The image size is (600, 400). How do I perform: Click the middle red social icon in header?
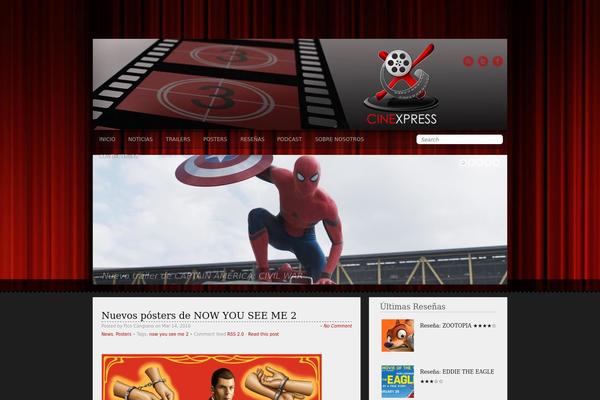point(483,61)
